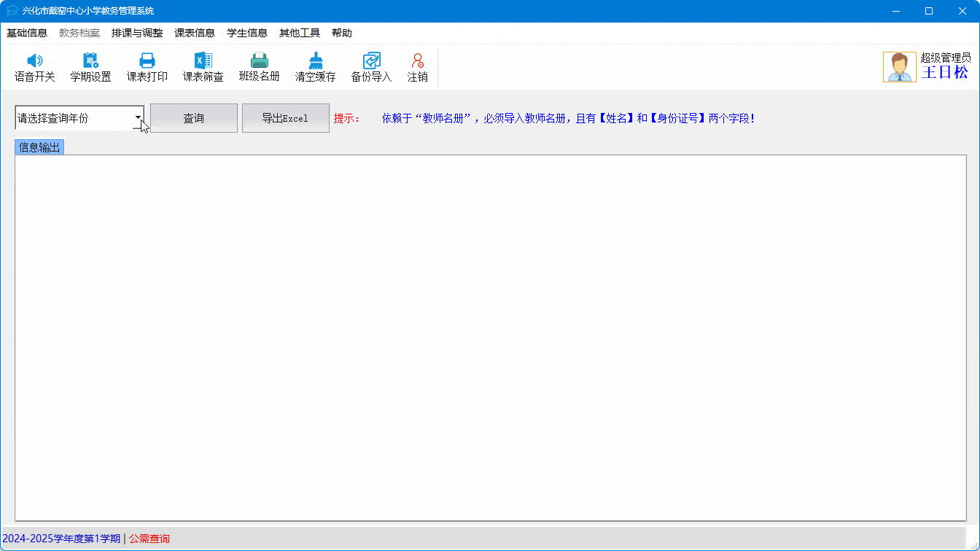The width and height of the screenshot is (980, 551).
Task: Open 备份导入 backup import icon
Action: click(x=371, y=61)
